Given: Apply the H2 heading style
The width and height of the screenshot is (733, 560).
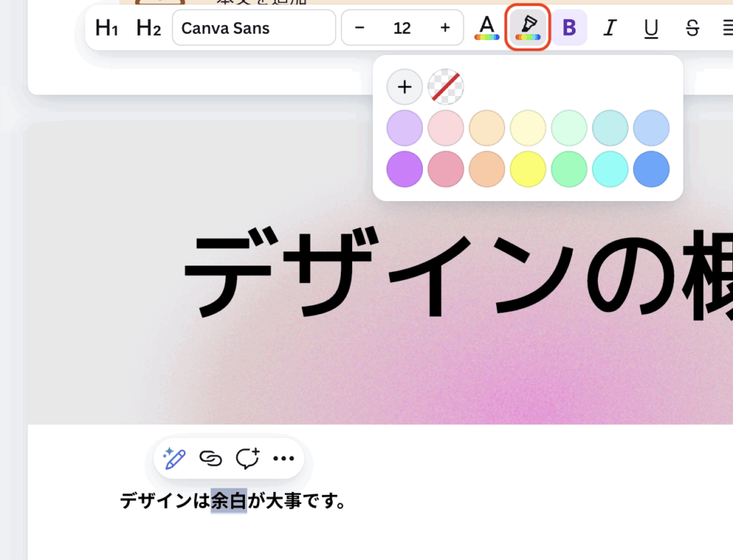Looking at the screenshot, I should [x=148, y=28].
